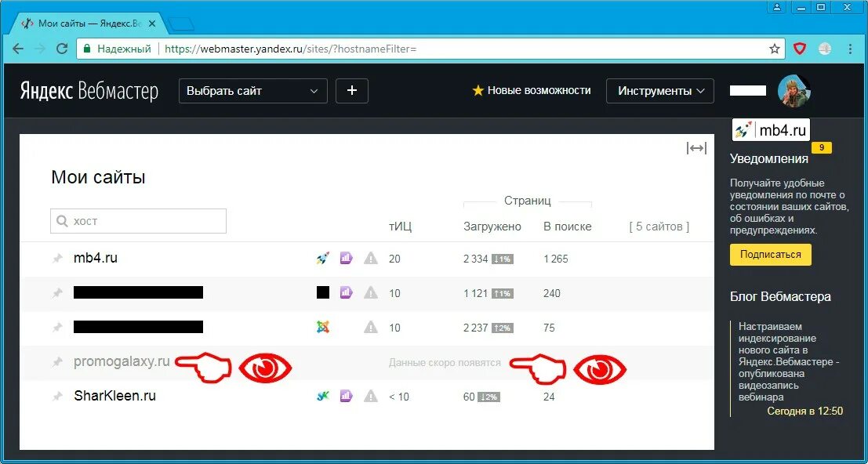Click secure padlock in address bar
The width and height of the screenshot is (868, 464).
pos(86,49)
